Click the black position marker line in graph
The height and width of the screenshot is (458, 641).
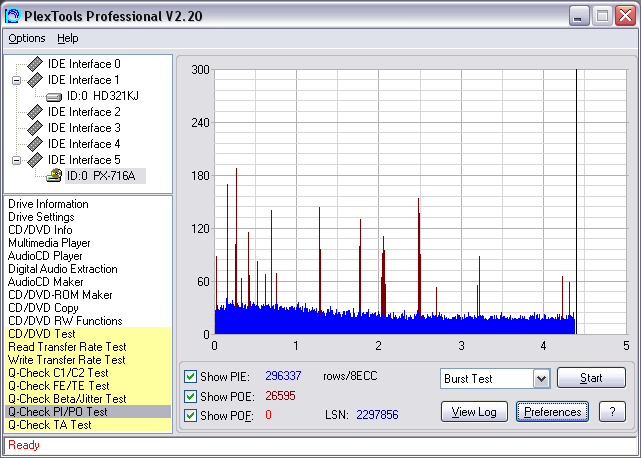[x=576, y=202]
